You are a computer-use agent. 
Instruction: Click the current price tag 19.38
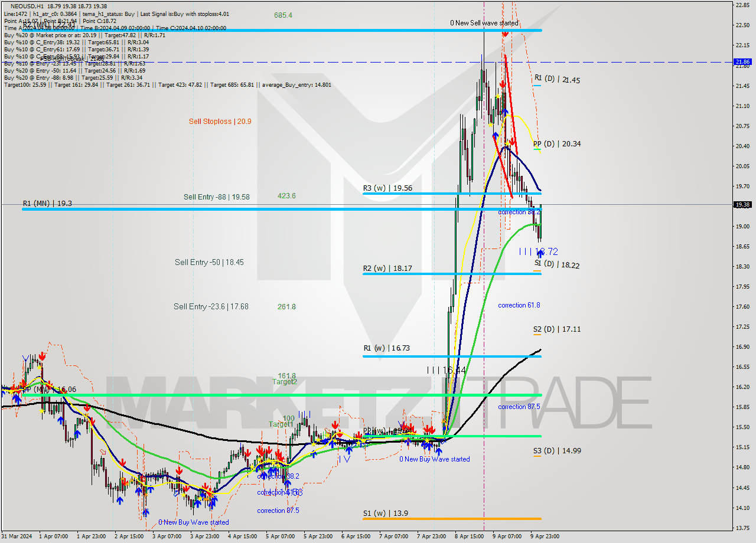point(742,205)
